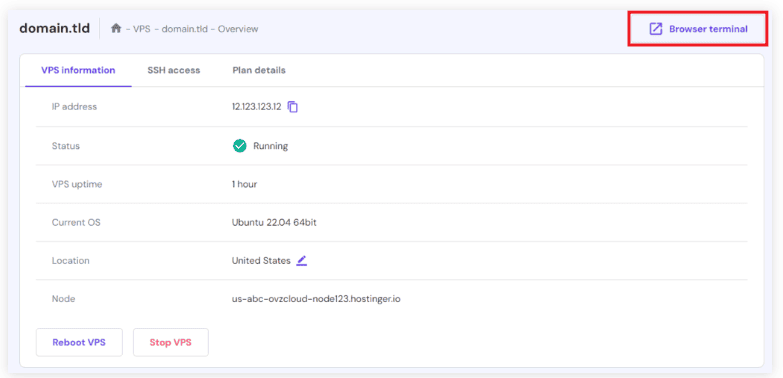Select node hostname us-abc-ovzcloud-node123.hostinger.io
The image size is (783, 378).
tap(316, 299)
